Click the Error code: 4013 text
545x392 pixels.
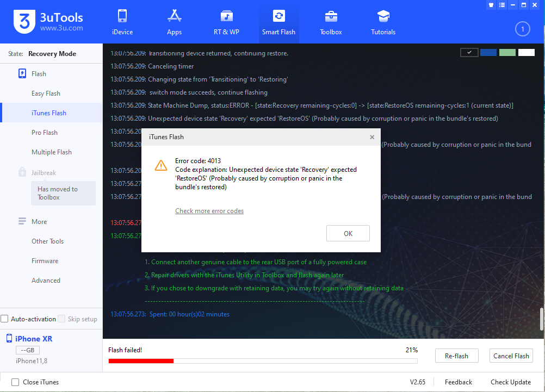pos(198,160)
